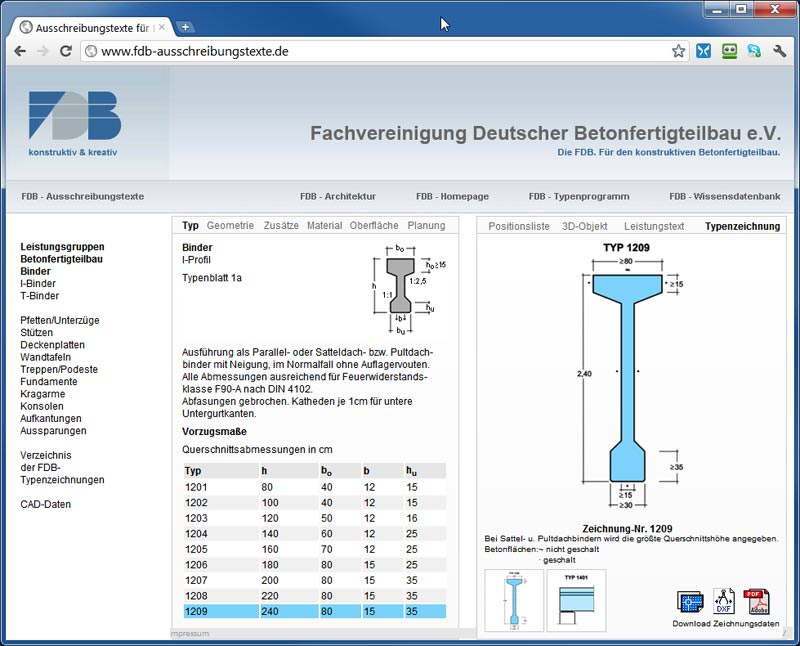Image resolution: width=800 pixels, height=646 pixels.
Task: Open CAD-Daten link
Action: click(45, 504)
